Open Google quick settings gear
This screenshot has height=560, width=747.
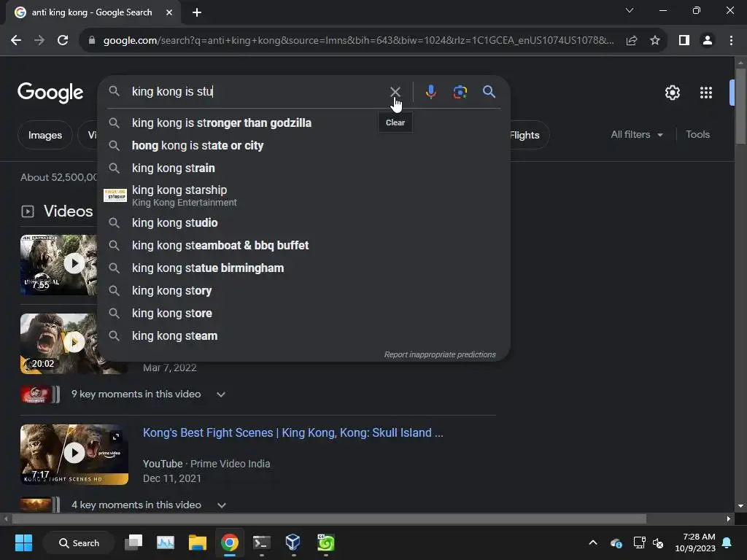tap(672, 93)
